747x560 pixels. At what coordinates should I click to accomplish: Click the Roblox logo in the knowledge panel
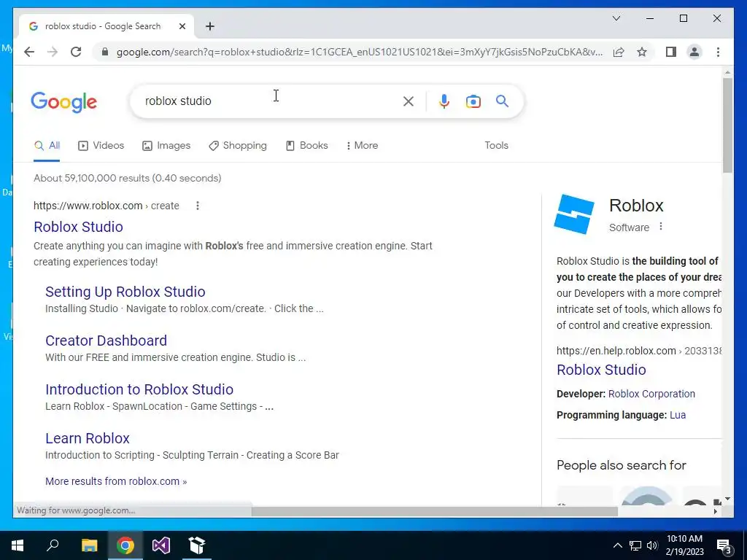575,214
